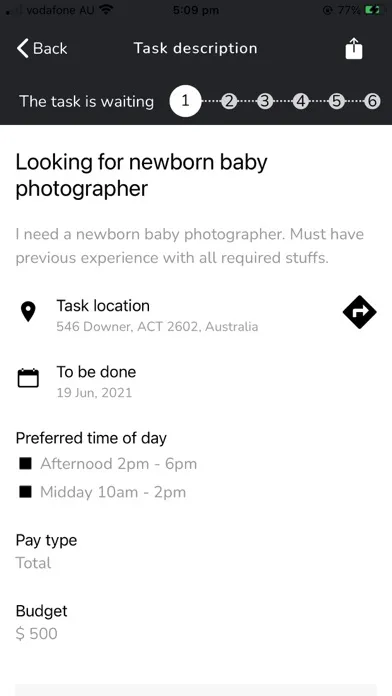Tap the battery icon in status bar
The height and width of the screenshot is (696, 392).
coord(372,10)
